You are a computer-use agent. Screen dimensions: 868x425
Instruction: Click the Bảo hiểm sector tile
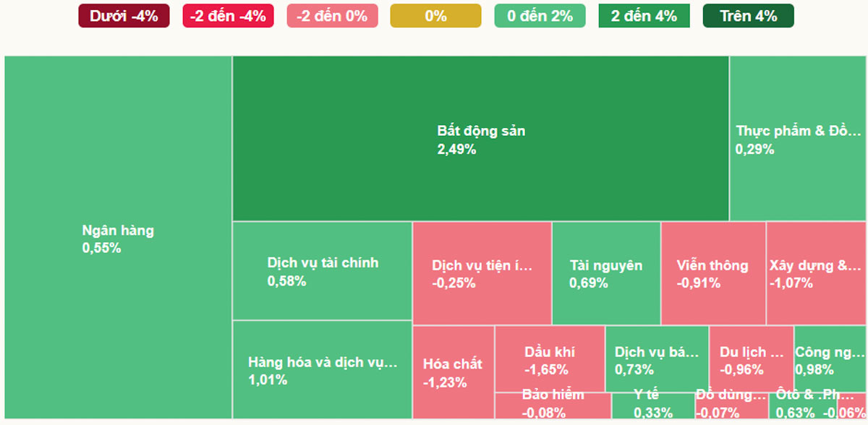(553, 405)
